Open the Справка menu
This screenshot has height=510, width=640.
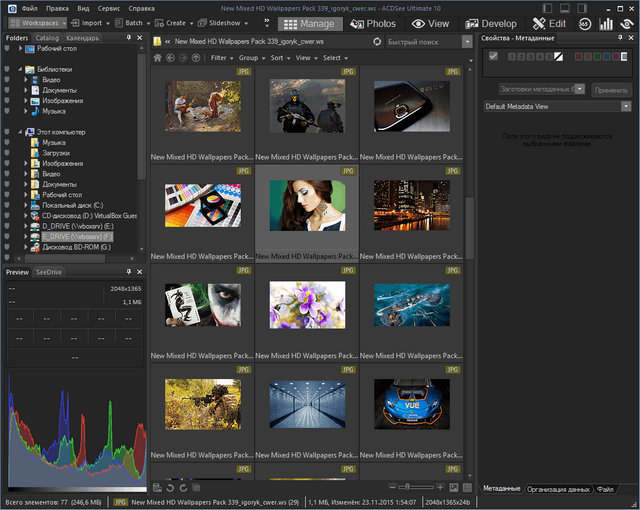coord(141,7)
